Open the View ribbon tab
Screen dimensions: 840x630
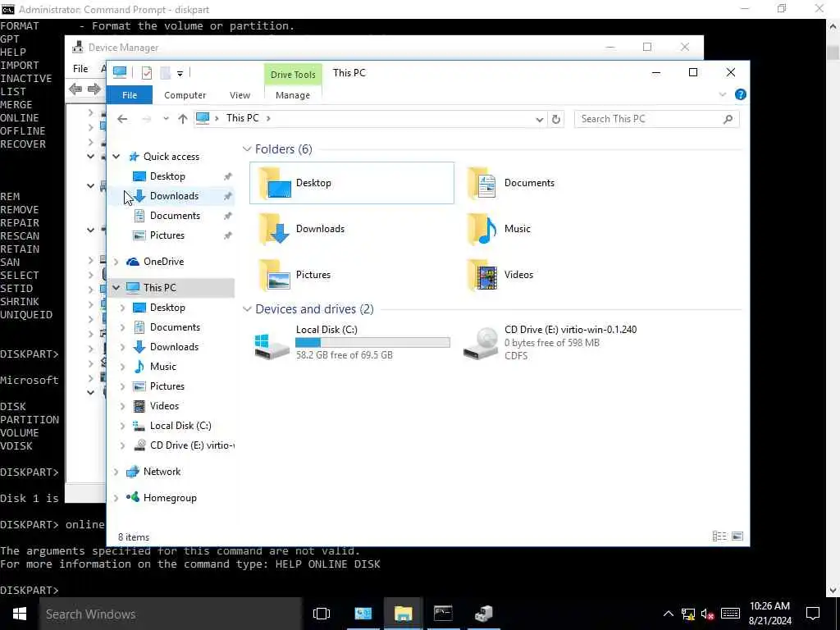pos(240,95)
